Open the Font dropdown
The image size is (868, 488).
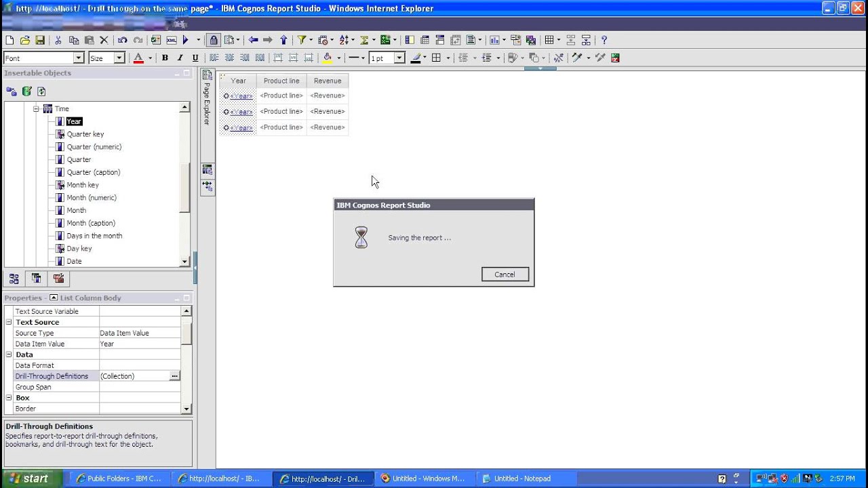point(78,58)
